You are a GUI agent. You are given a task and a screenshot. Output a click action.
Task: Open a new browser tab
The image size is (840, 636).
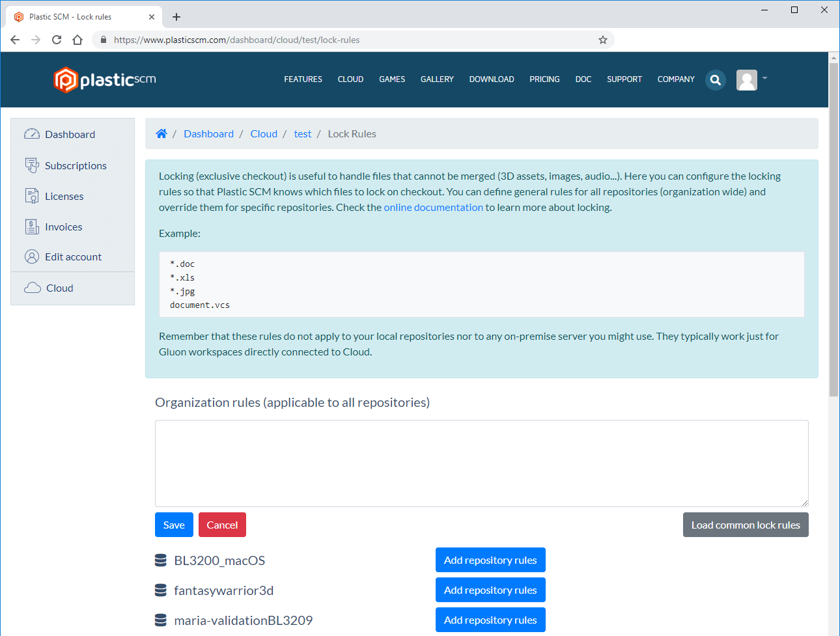(176, 17)
